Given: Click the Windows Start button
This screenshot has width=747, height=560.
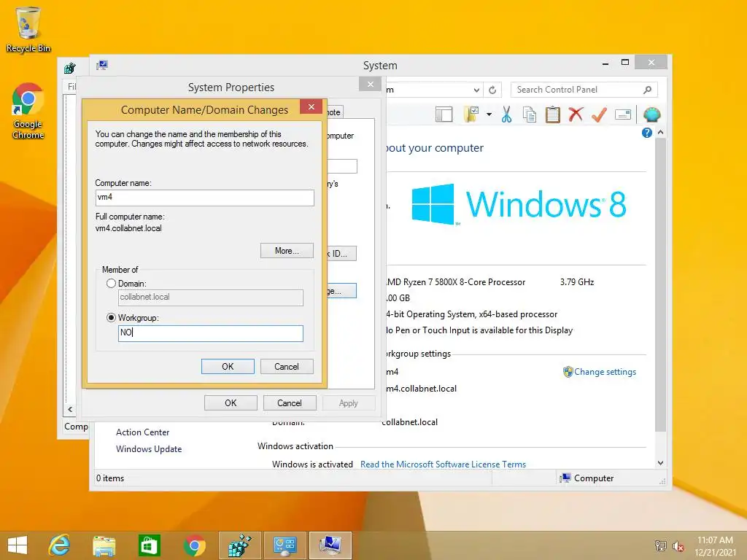Looking at the screenshot, I should click(18, 545).
